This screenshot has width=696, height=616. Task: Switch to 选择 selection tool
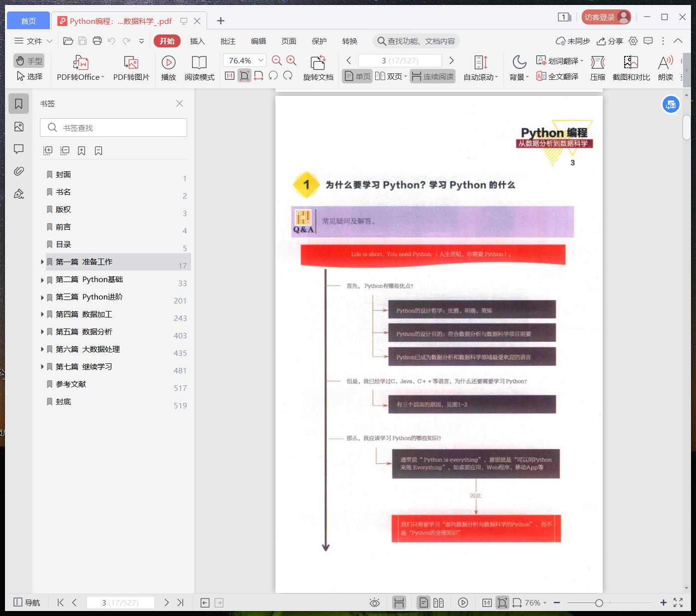coord(29,76)
